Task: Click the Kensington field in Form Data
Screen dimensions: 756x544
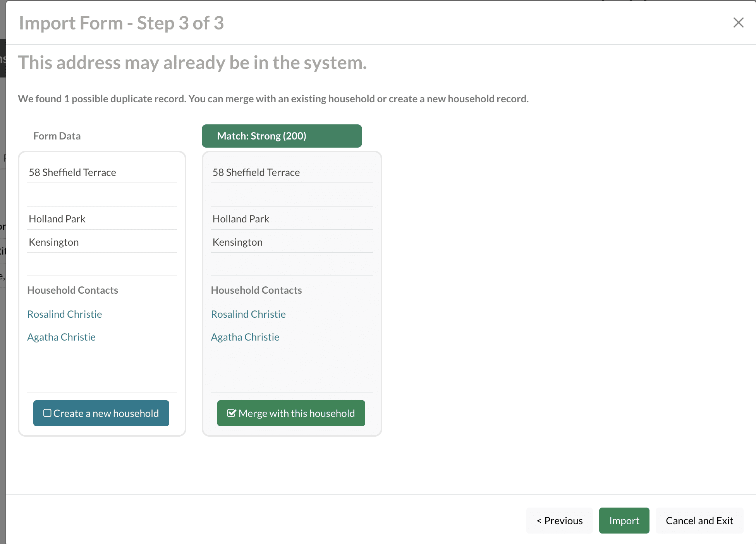Action: [x=54, y=242]
